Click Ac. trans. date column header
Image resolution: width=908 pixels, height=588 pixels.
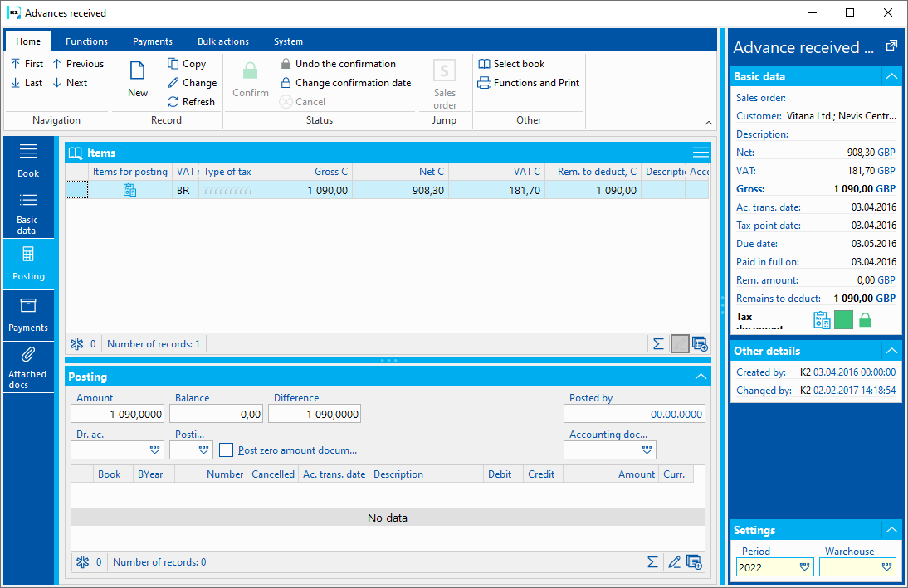click(x=334, y=474)
